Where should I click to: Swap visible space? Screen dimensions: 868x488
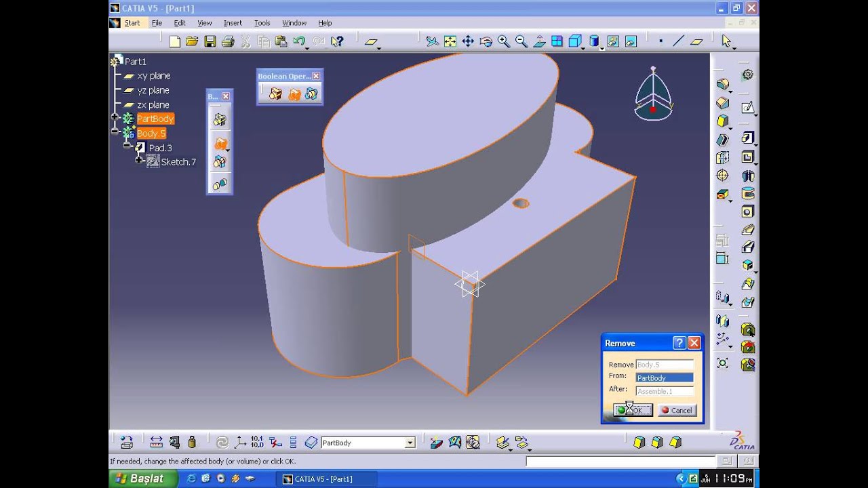pos(631,41)
